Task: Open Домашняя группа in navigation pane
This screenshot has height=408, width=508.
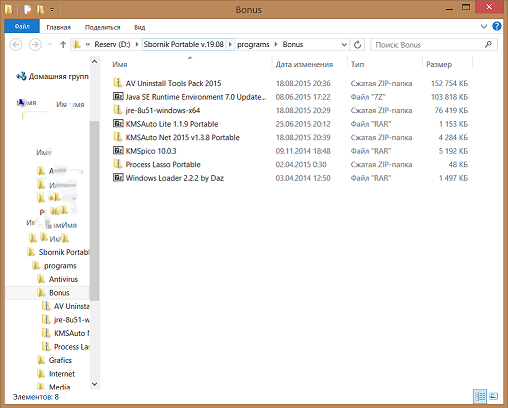Action: pos(58,77)
